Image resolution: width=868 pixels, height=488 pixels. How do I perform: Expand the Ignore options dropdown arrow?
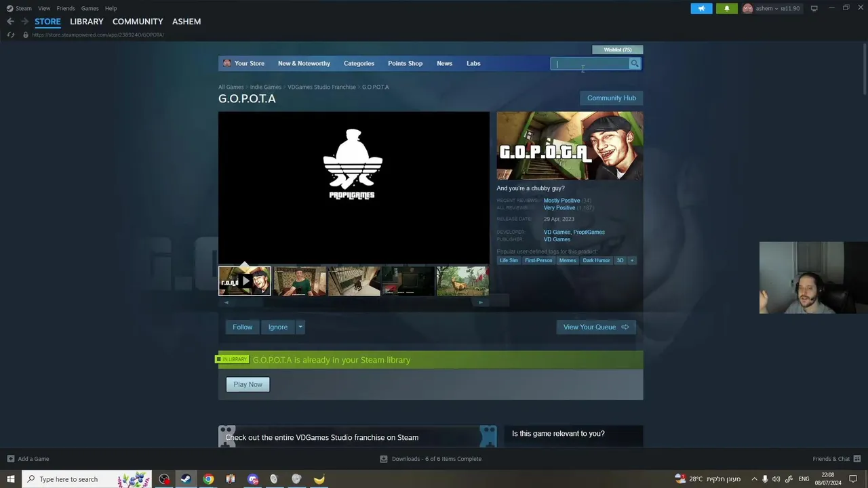(300, 327)
